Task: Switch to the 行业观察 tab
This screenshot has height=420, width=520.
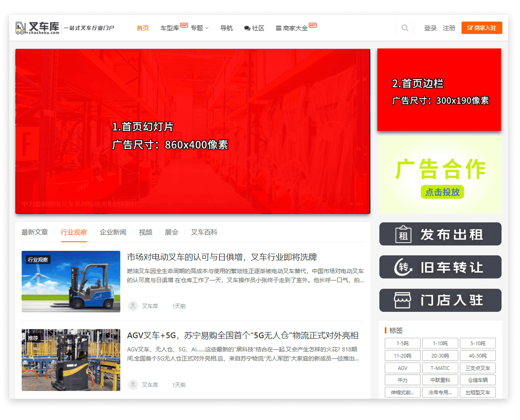Action: click(x=74, y=232)
